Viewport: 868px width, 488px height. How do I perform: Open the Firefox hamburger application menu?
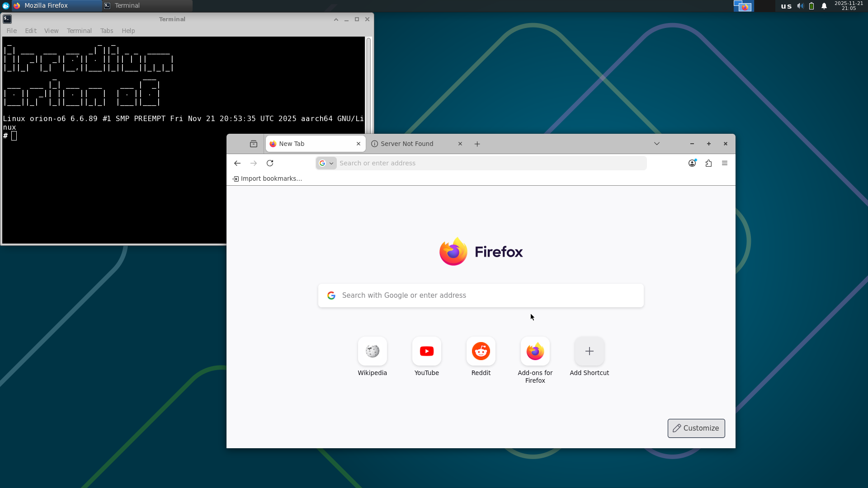tap(725, 163)
